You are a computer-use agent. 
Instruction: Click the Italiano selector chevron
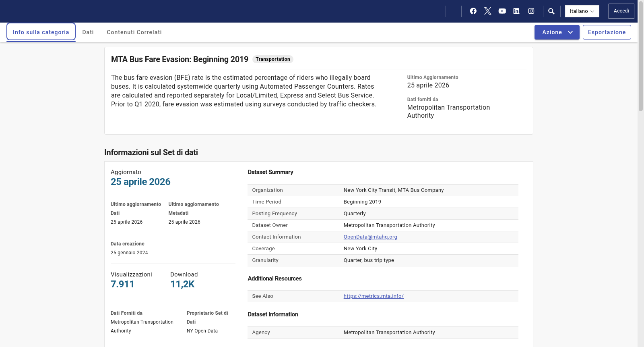pyautogui.click(x=592, y=11)
